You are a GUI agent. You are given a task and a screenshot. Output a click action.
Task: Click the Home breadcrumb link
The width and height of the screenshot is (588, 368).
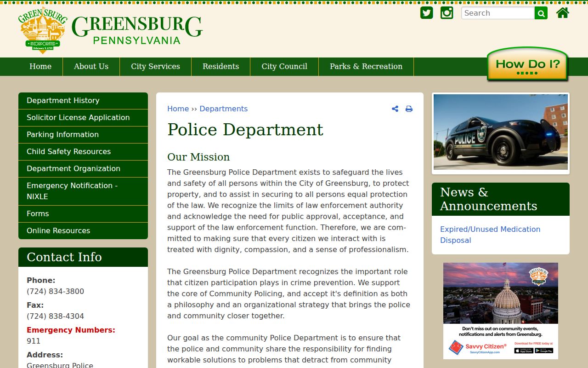[178, 109]
